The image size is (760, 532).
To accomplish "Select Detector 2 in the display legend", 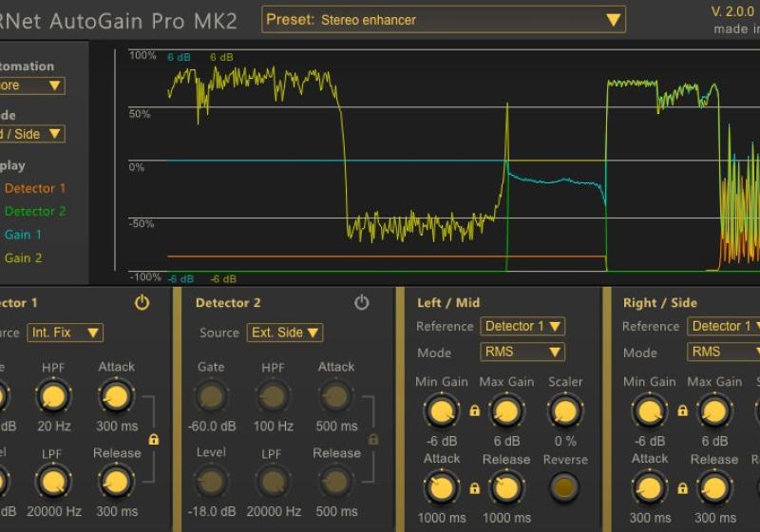I will [35, 212].
